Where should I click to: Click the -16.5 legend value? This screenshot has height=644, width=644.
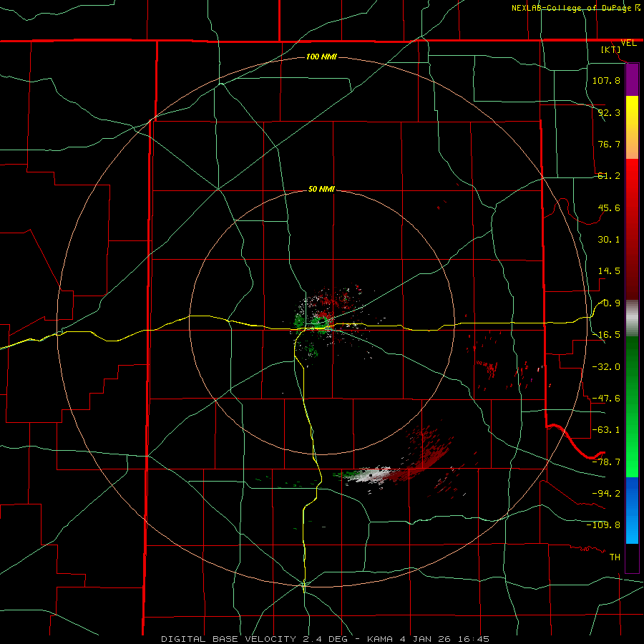pyautogui.click(x=606, y=335)
